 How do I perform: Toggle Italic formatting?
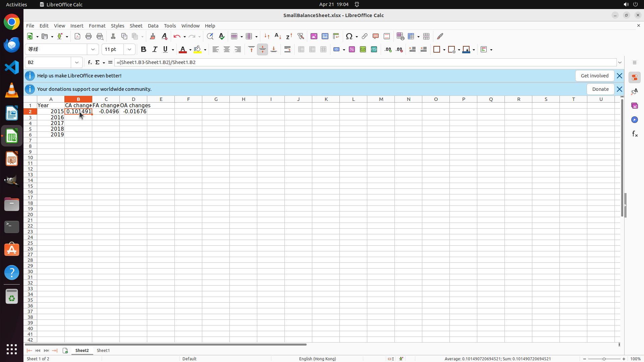point(155,50)
